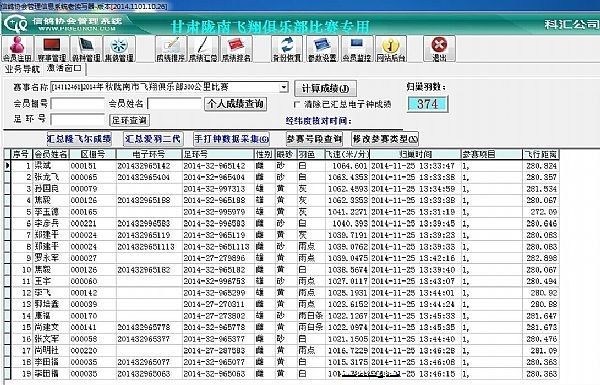The width and height of the screenshot is (600, 385).
Task: Click the 足环查询 button
Action: coord(129,120)
